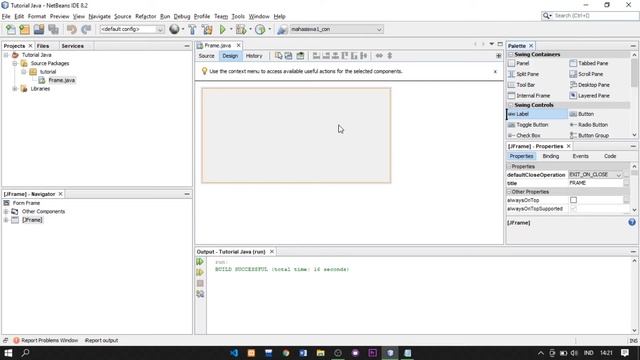
Task: Select the Internal Frame component in Palette
Action: tap(529, 96)
